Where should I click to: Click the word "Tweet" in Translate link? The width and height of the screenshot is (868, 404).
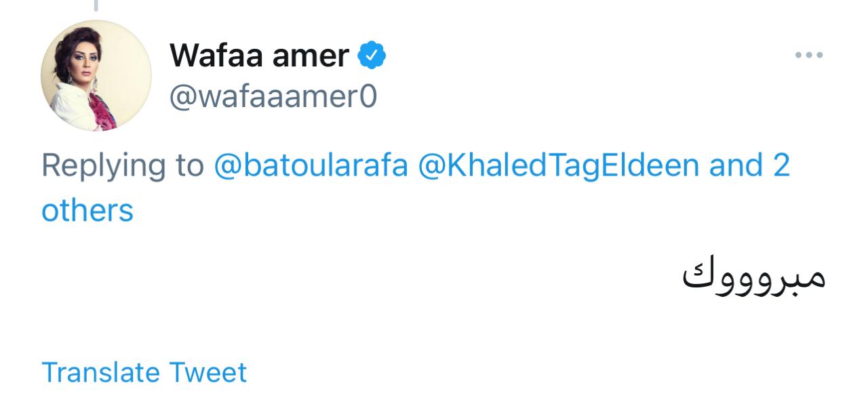[x=208, y=372]
